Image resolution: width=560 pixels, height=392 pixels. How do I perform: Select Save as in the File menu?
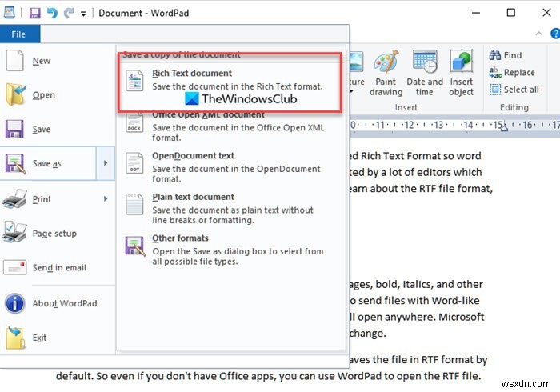(x=48, y=163)
